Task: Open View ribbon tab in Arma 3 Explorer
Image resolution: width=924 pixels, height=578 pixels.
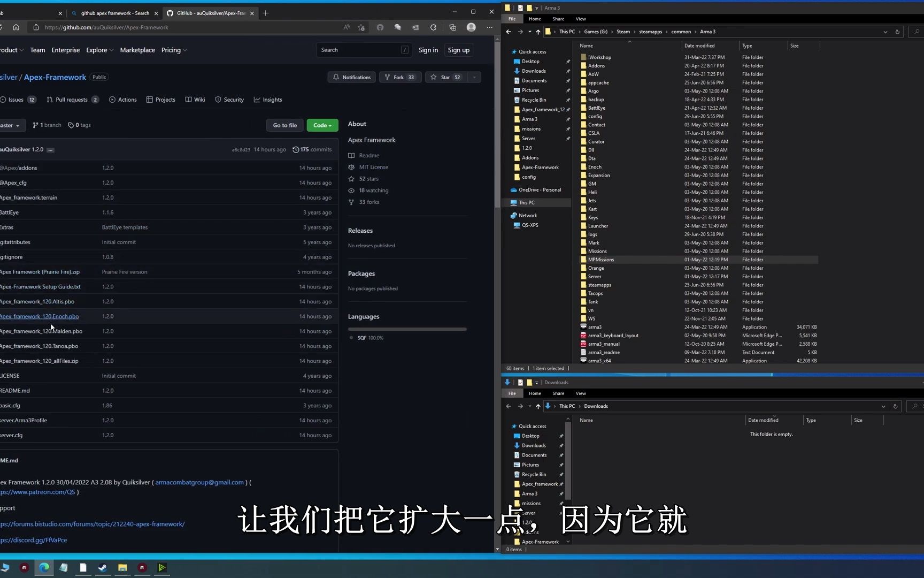Action: coord(581,19)
